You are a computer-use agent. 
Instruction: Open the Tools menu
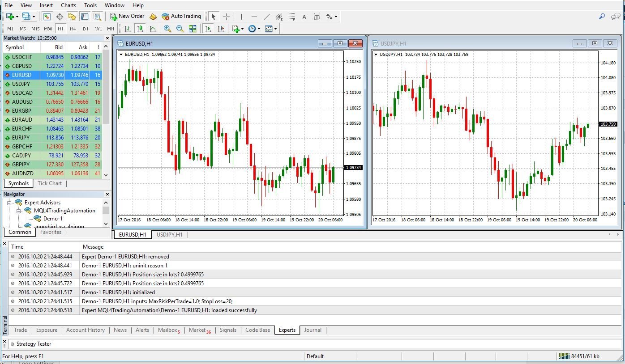click(90, 5)
